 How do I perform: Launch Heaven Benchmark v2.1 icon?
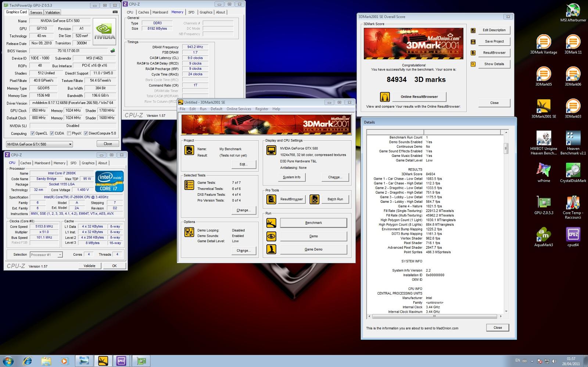(x=573, y=143)
